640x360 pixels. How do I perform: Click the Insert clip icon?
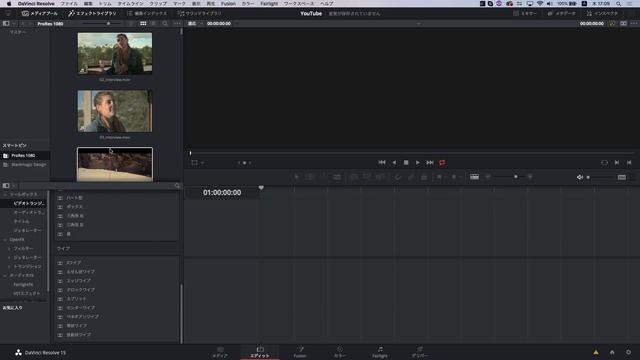click(354, 177)
